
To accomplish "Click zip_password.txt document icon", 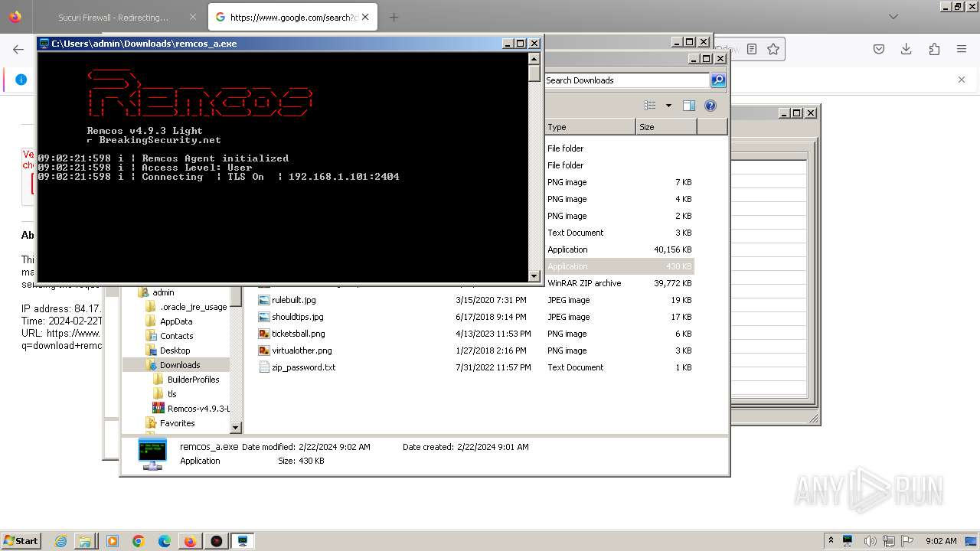I will [x=264, y=367].
